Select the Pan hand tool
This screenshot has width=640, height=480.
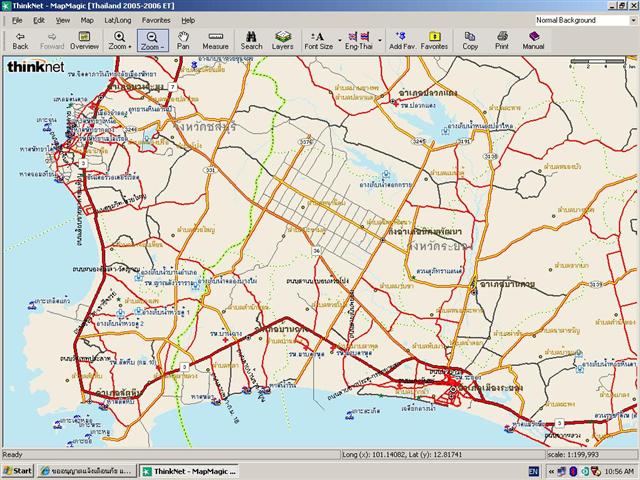(183, 40)
